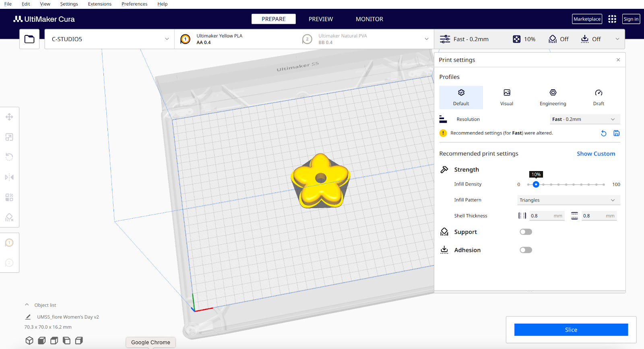Open the Infill Pattern Triangles dropdown

(x=569, y=200)
